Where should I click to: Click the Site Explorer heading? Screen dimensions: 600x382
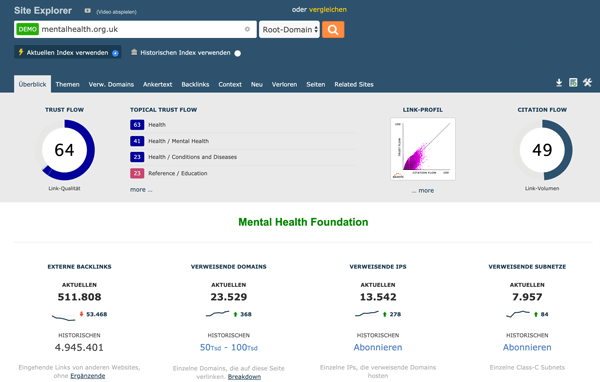(x=43, y=10)
